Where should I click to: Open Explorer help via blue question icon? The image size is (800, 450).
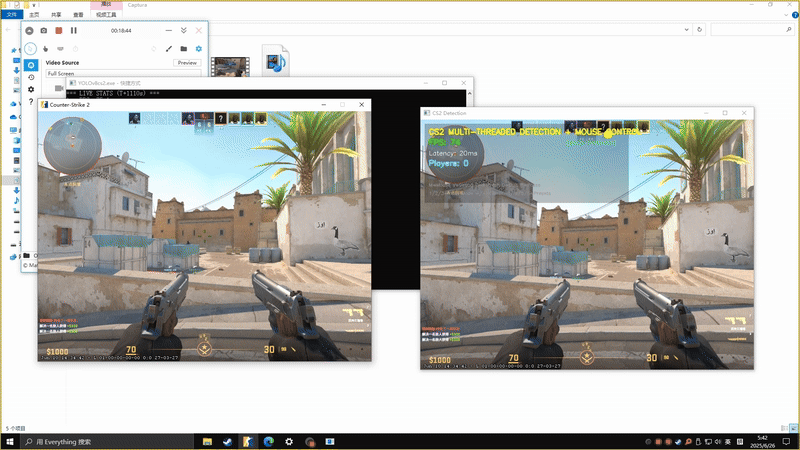coord(795,15)
